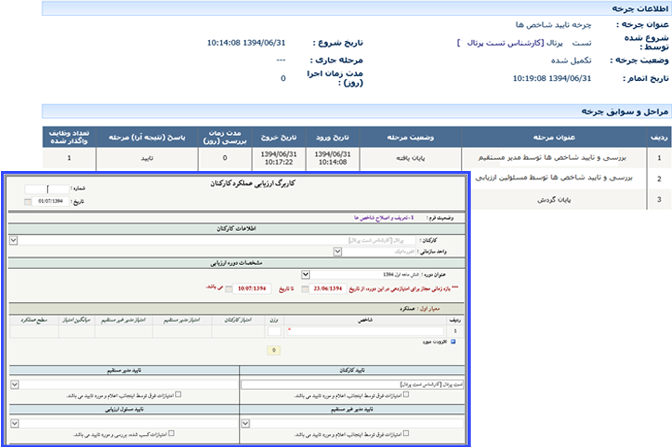The width and height of the screenshot is (672, 447).
Task: Open calendar picker beside 23/06/1394 date
Action: pos(305,289)
